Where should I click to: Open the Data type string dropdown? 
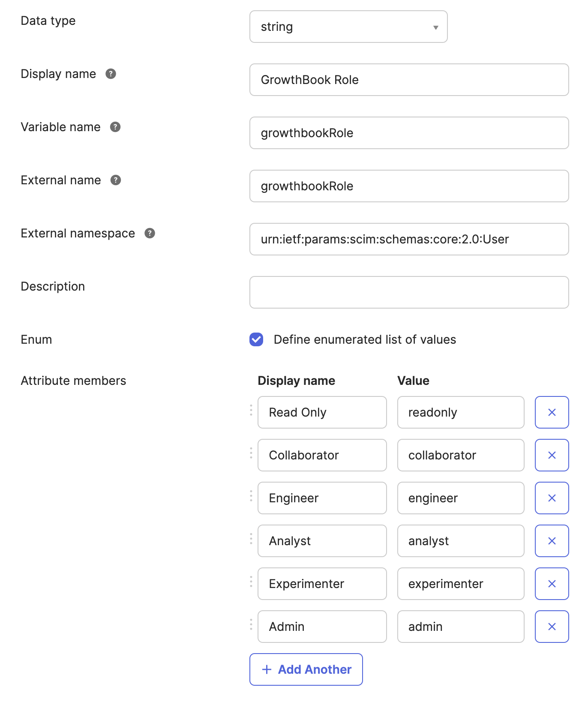click(x=348, y=27)
